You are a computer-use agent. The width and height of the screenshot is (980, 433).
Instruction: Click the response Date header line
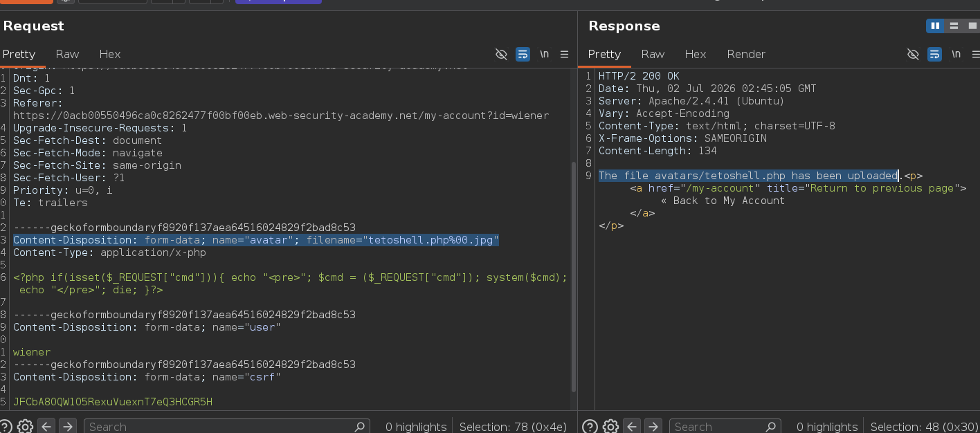[x=707, y=89]
